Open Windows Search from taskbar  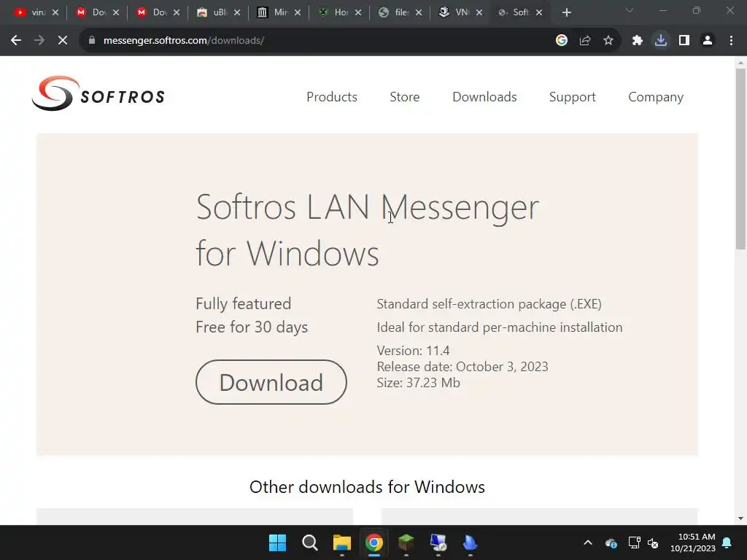click(x=309, y=542)
